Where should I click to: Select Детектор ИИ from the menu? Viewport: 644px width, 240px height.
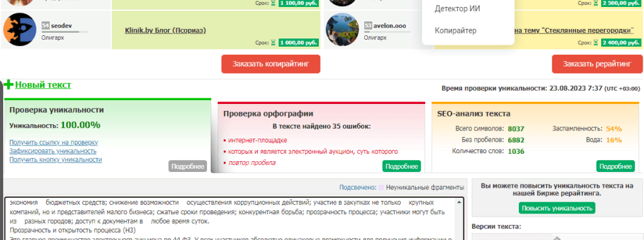click(457, 9)
